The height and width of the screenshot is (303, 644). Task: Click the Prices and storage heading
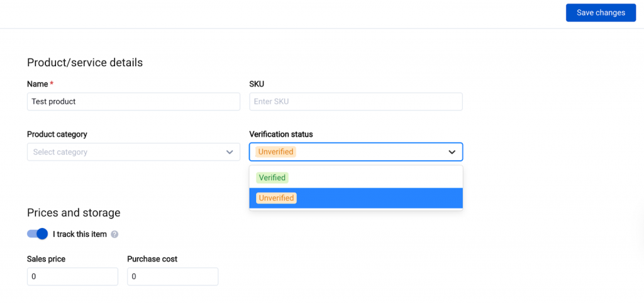click(74, 213)
